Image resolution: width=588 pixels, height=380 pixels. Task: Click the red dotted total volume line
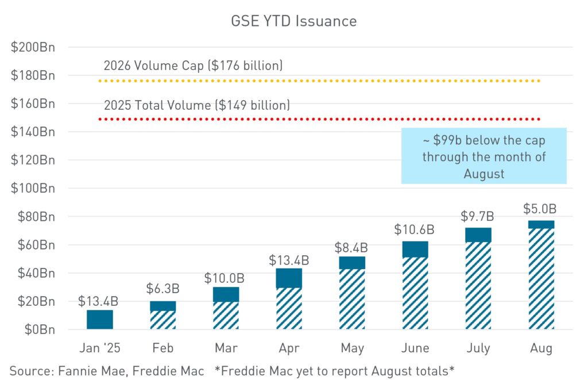tap(319, 119)
